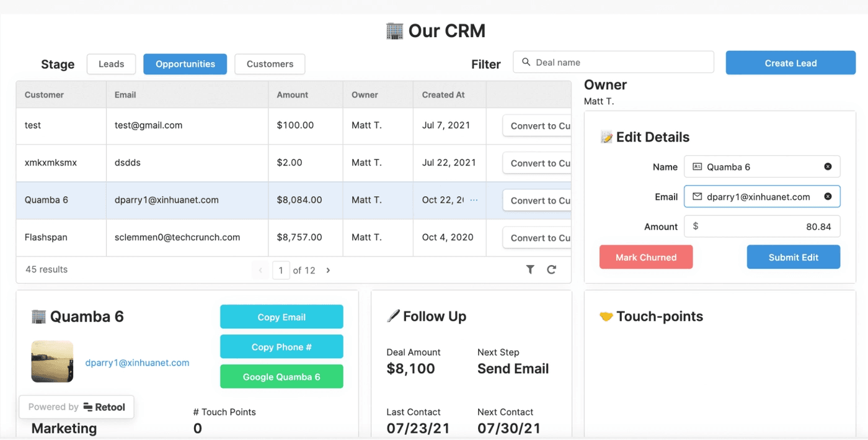Go to next page of table results
This screenshot has width=868, height=440.
pos(328,270)
